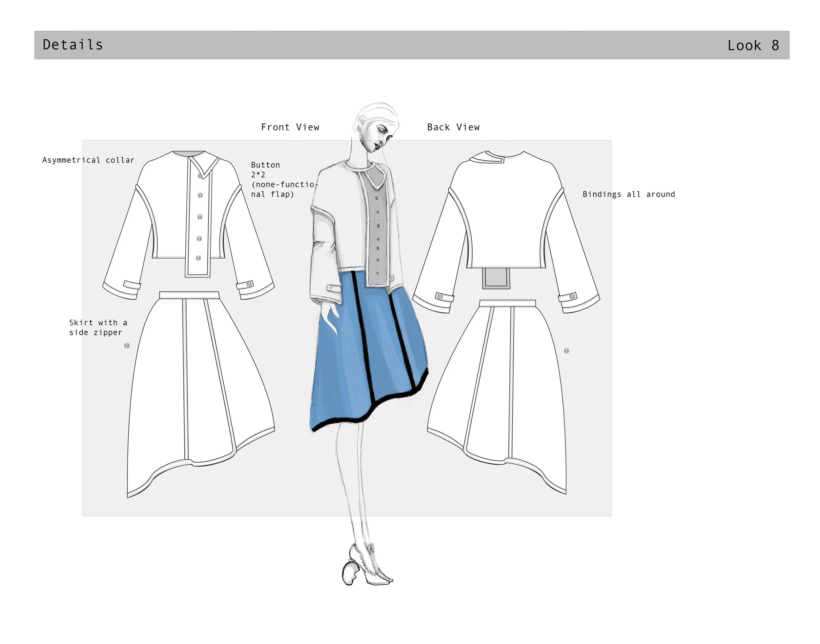Click the 'Details' header text

tap(72, 45)
